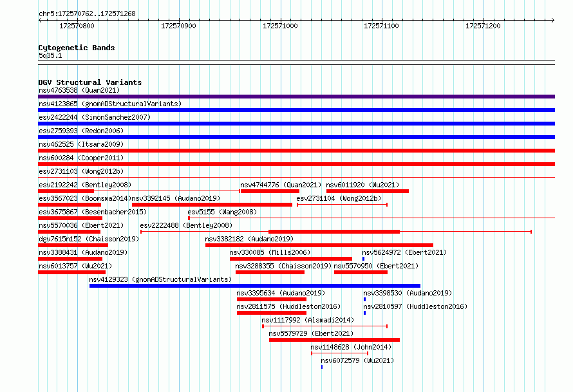Open nsv6072579 (Wu2021) variant label
Viewport: 573px width, 392px height.
coord(357,360)
